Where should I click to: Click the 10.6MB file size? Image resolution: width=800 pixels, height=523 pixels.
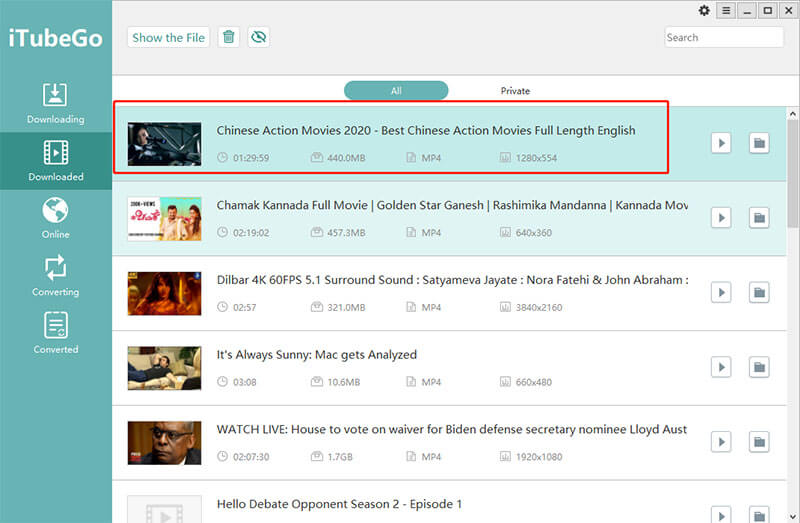343,382
